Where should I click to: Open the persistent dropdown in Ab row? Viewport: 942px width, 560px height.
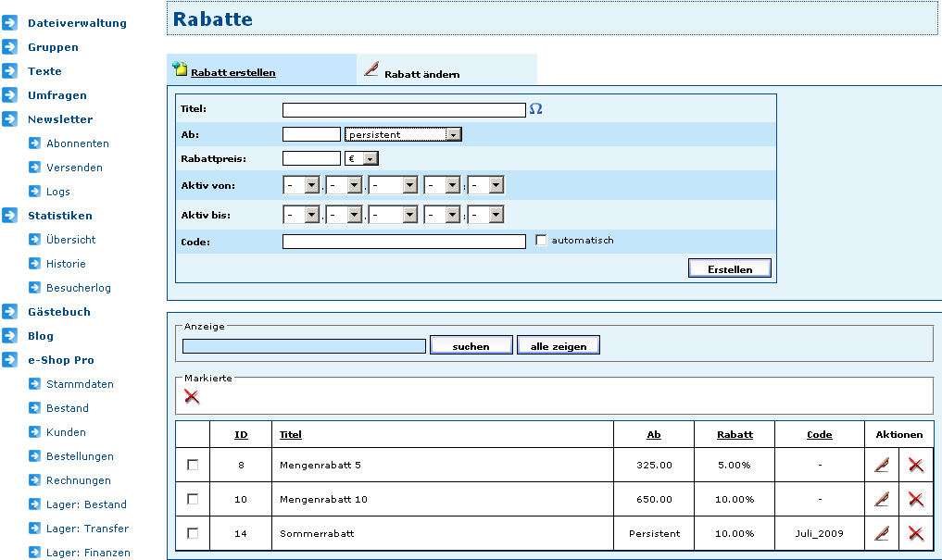tap(403, 134)
